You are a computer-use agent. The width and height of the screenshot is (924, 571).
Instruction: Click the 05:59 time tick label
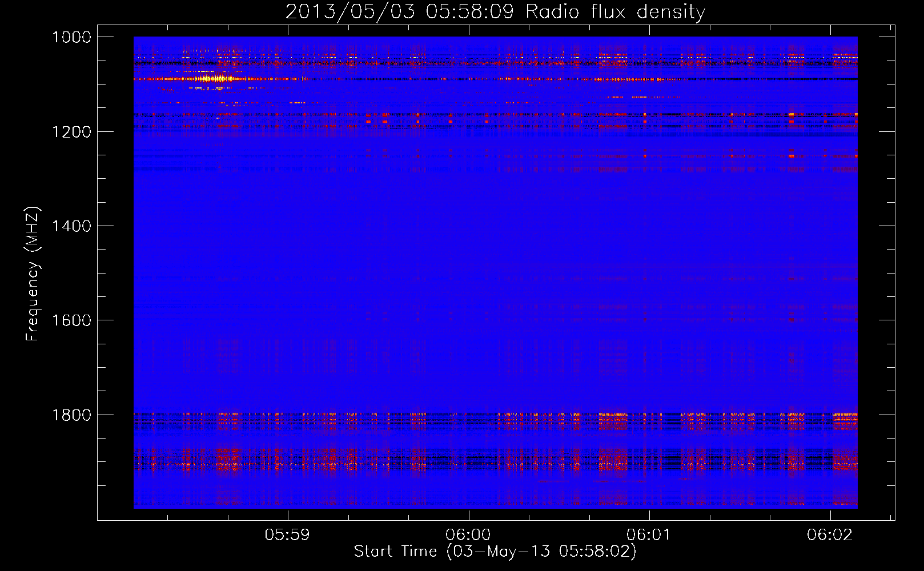288,534
